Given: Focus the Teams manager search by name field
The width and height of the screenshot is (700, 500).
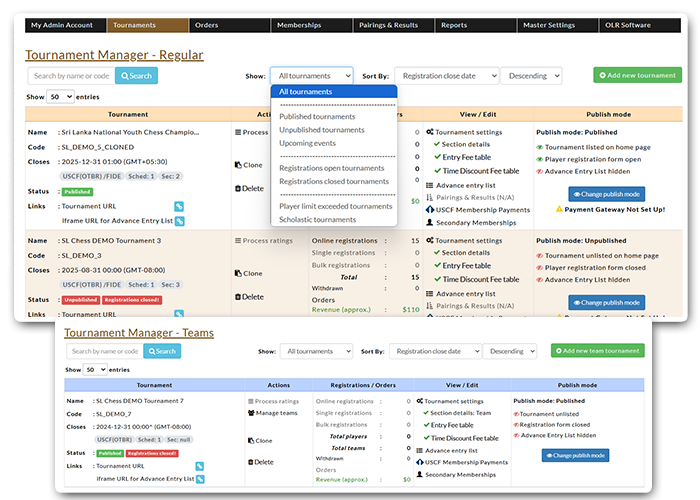Looking at the screenshot, I should pyautogui.click(x=105, y=351).
